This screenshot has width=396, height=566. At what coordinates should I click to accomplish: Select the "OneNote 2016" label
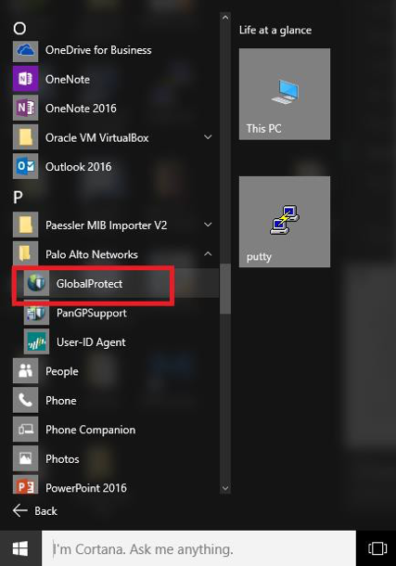(x=81, y=108)
